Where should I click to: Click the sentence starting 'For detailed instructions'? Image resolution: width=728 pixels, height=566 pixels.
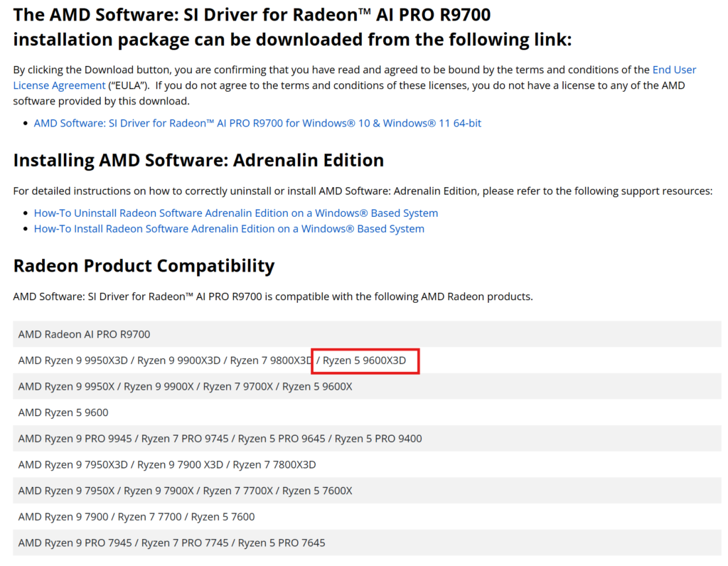[x=363, y=191]
